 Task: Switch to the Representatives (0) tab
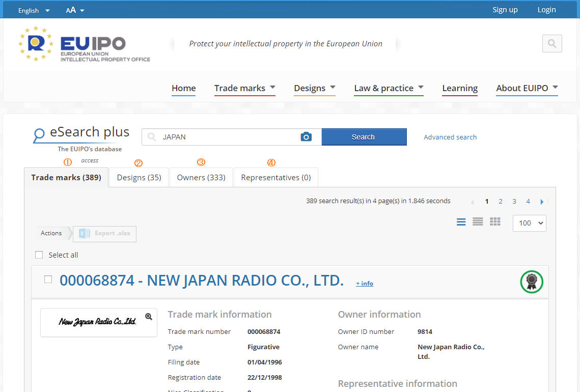pyautogui.click(x=276, y=178)
